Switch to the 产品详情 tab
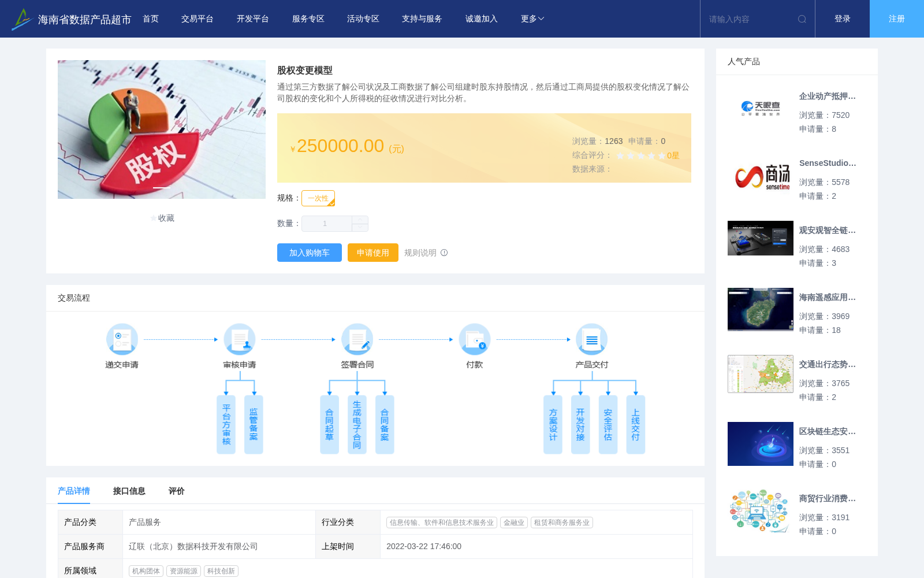 [x=74, y=491]
